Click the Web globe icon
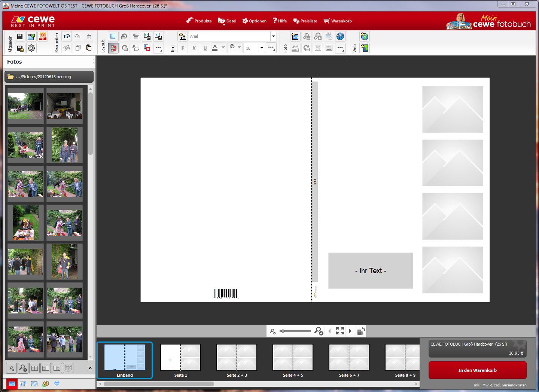The height and width of the screenshot is (392, 539). click(x=365, y=37)
